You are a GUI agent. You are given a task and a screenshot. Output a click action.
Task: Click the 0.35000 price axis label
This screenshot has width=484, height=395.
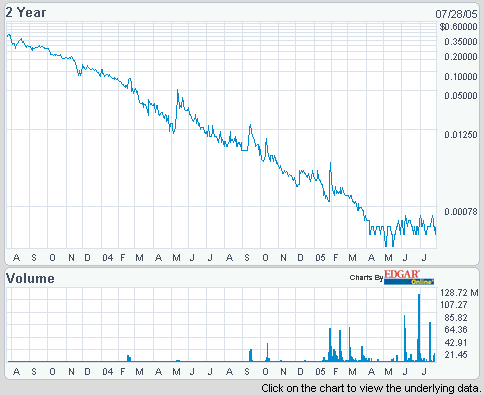click(x=461, y=42)
